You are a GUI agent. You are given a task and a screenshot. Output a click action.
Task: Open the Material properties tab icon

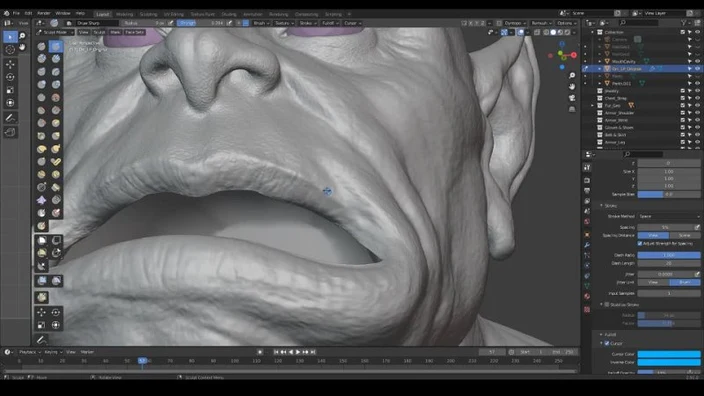pyautogui.click(x=587, y=296)
